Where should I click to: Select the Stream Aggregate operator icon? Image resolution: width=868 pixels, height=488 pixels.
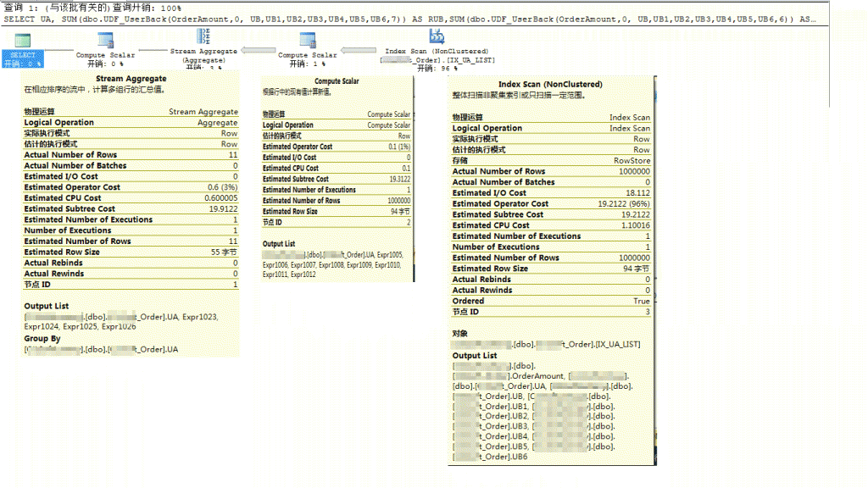[x=203, y=36]
